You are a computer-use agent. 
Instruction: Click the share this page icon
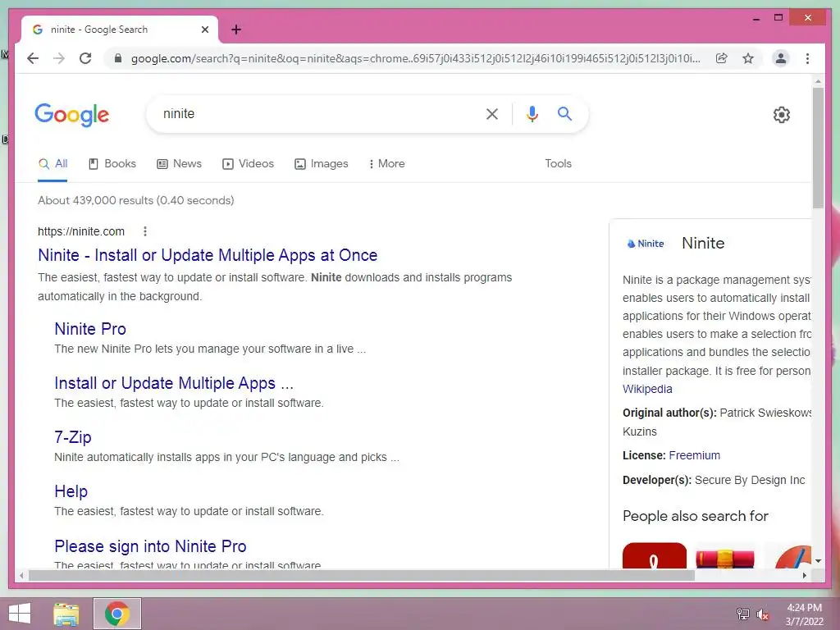tap(722, 58)
